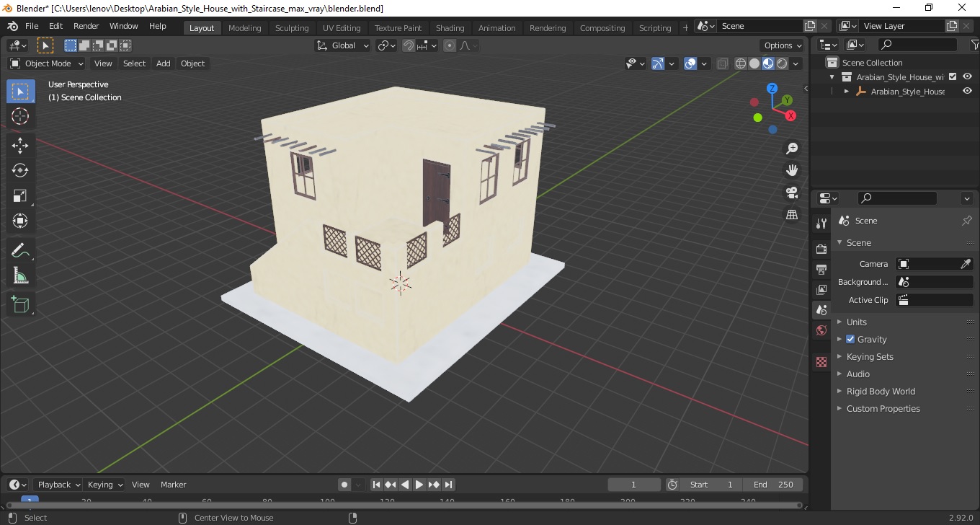980x525 pixels.
Task: Toggle viewport overlays display
Action: (x=690, y=63)
